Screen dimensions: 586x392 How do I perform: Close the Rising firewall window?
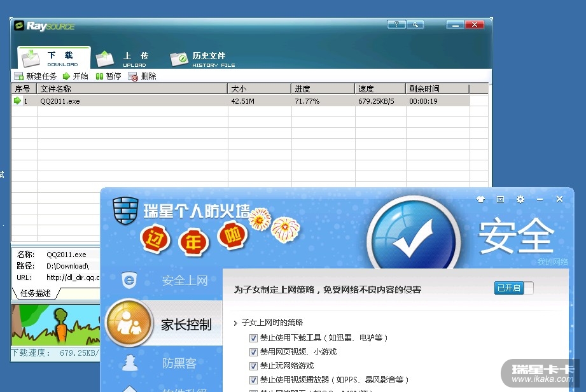tap(559, 199)
